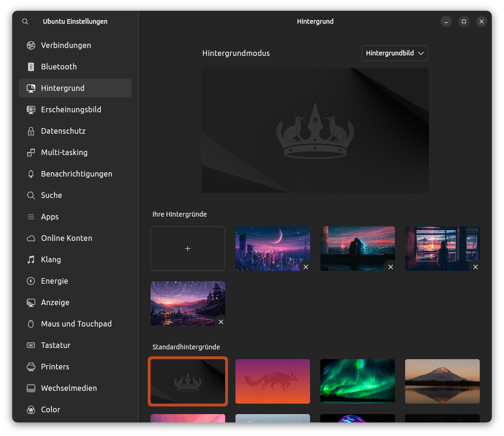Remove the starry mountain sunset wallpaper
The width and height of the screenshot is (504, 436).
[x=221, y=322]
